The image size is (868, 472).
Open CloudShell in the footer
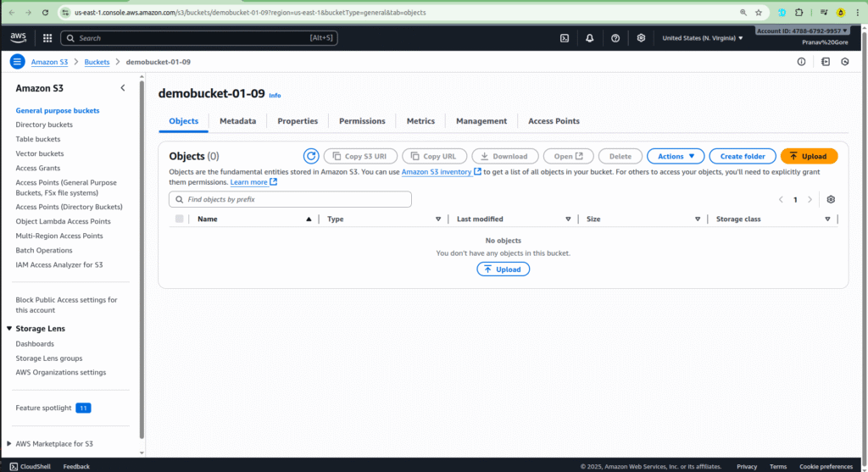click(x=30, y=466)
